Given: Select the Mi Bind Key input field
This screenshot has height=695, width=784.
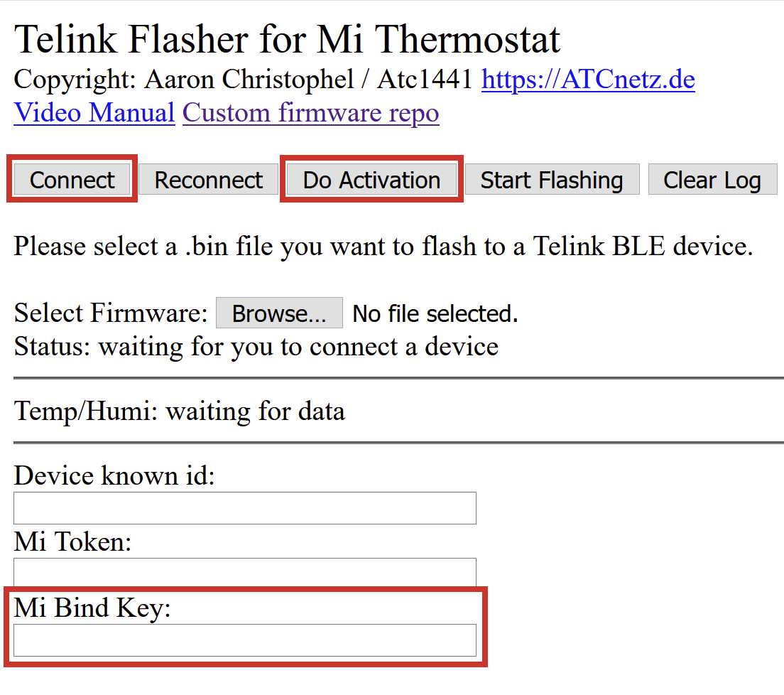Looking at the screenshot, I should 244,640.
